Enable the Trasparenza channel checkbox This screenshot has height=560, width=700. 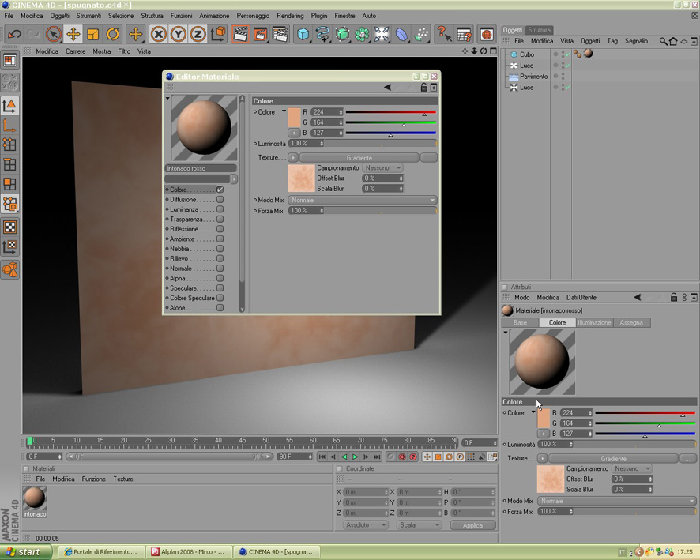(x=220, y=219)
